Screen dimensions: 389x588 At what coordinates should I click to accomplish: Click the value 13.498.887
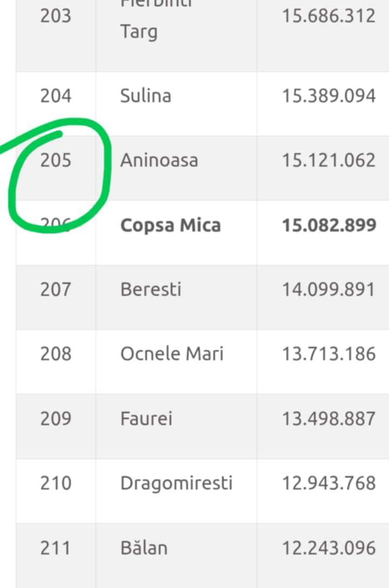[x=328, y=419]
